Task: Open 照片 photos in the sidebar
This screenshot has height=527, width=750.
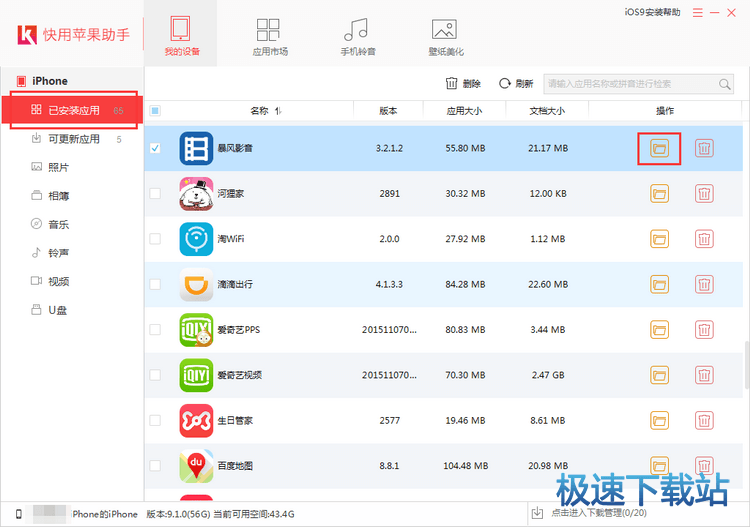Action: [x=59, y=167]
